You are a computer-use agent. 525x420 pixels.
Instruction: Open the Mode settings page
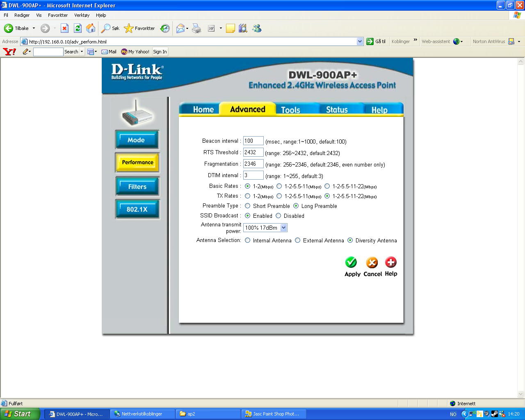[x=137, y=140]
